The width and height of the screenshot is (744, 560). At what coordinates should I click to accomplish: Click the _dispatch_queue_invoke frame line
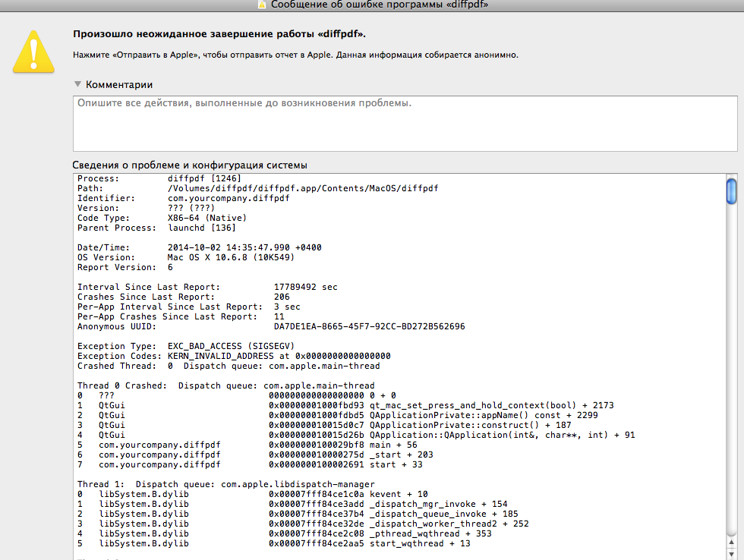coord(298,514)
